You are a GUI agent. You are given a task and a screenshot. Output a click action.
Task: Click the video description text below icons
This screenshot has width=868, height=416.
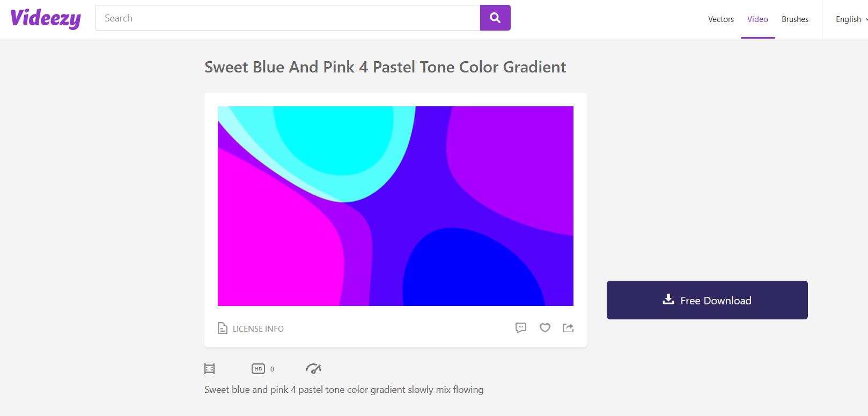(343, 390)
